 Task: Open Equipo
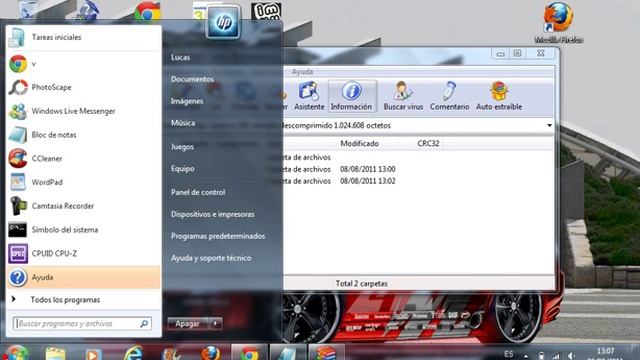pyautogui.click(x=182, y=169)
